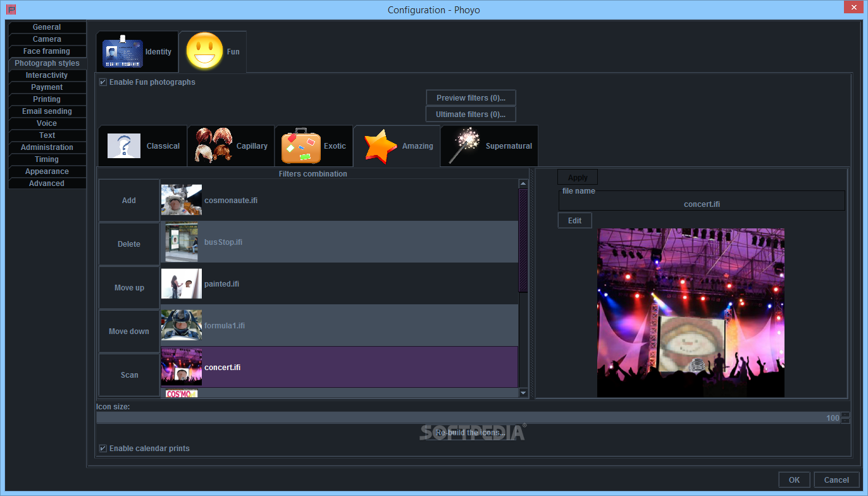Click filter list scrollbar up arrow
Image resolution: width=868 pixels, height=496 pixels.
pyautogui.click(x=523, y=183)
